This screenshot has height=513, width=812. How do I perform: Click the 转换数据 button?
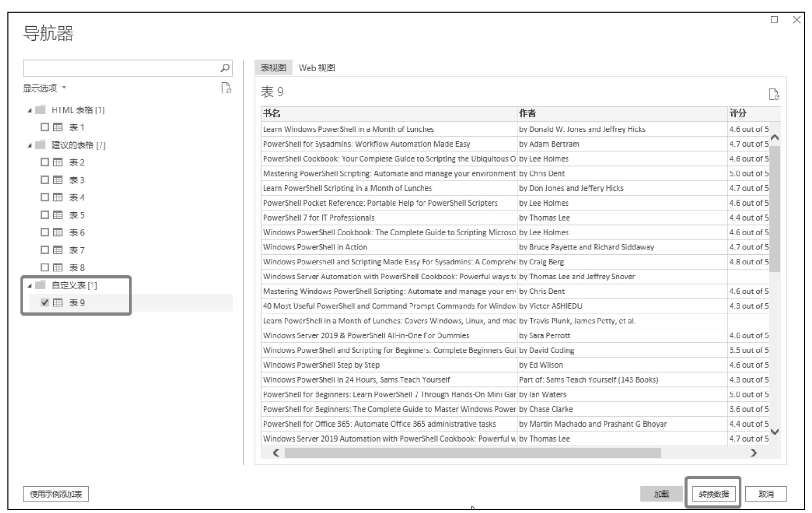point(714,494)
